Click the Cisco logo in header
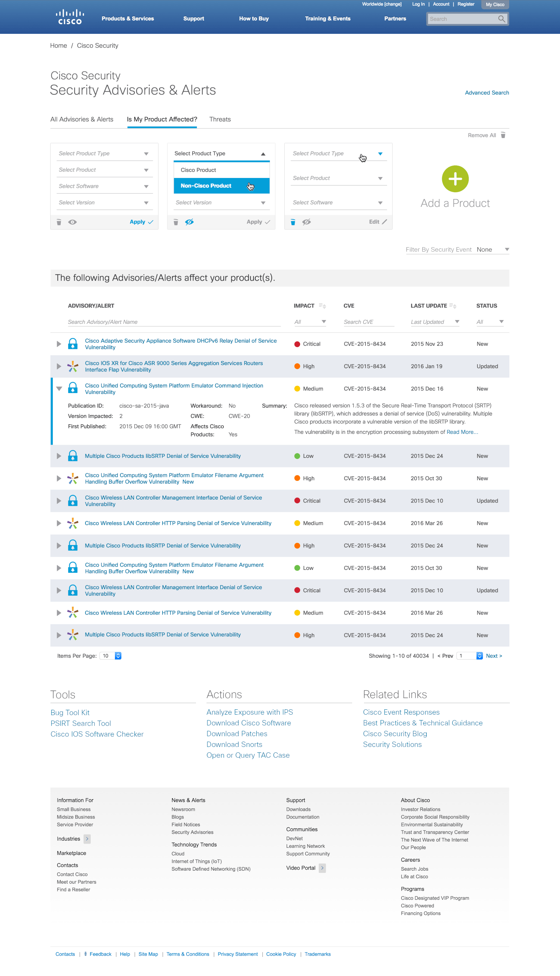 [70, 17]
